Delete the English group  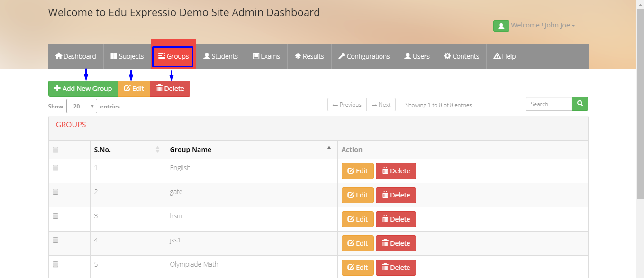tap(396, 171)
